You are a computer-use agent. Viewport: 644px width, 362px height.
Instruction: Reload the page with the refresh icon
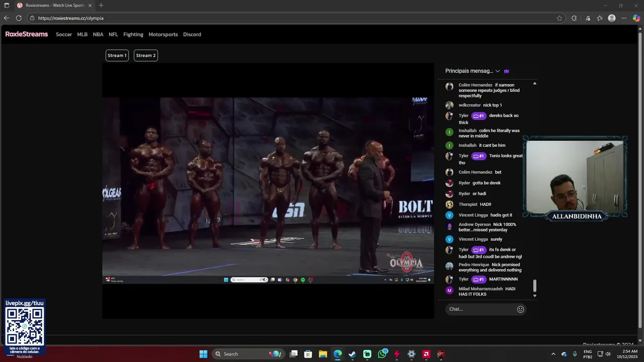pos(19,18)
